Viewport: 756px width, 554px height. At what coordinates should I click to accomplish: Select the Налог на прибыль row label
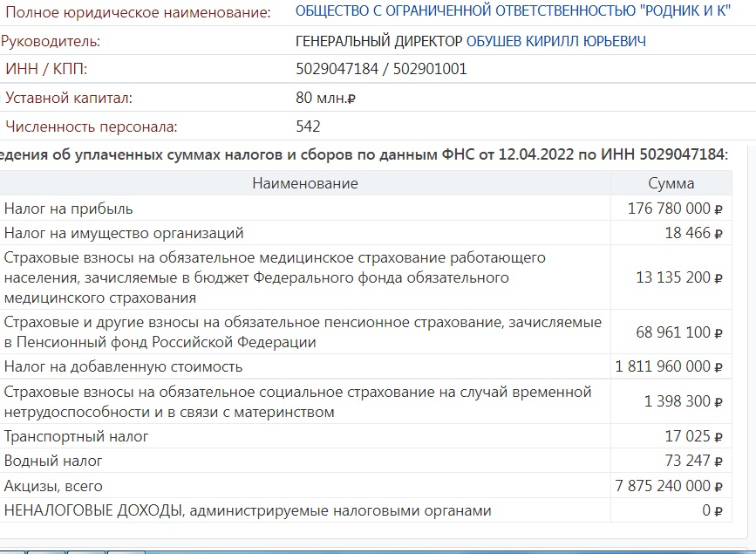[69, 209]
